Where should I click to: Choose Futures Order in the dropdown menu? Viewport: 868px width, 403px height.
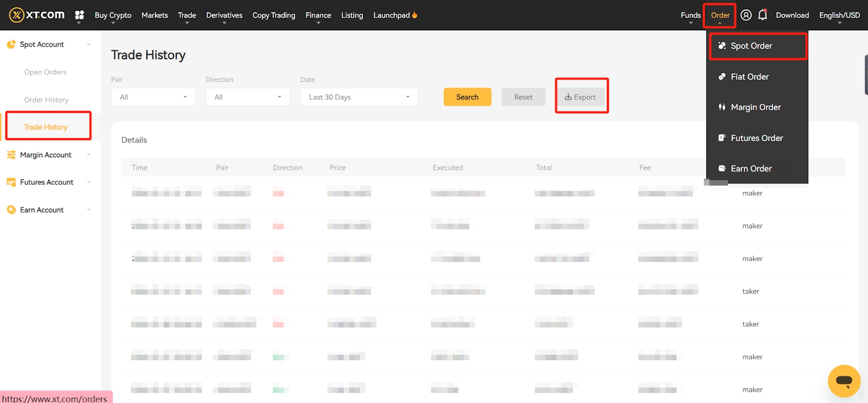[x=756, y=138]
